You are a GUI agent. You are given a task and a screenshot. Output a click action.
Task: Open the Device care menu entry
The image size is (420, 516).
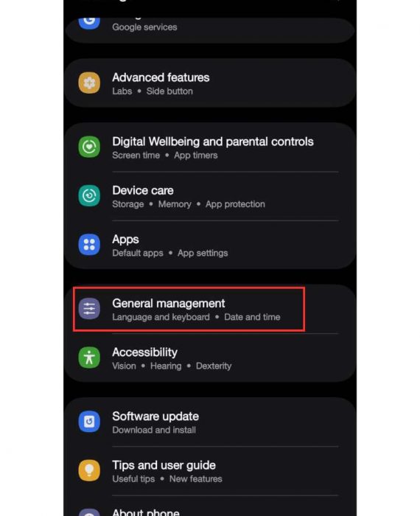(210, 196)
